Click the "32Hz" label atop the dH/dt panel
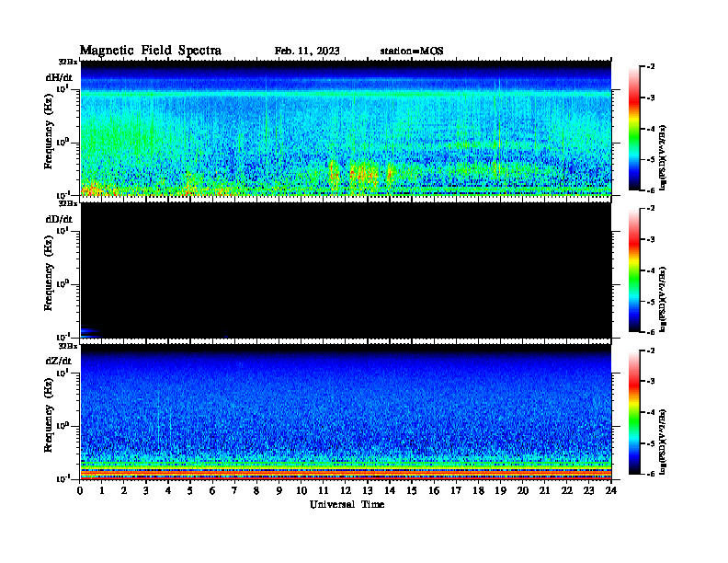The height and width of the screenshot is (563, 728). pyautogui.click(x=68, y=62)
